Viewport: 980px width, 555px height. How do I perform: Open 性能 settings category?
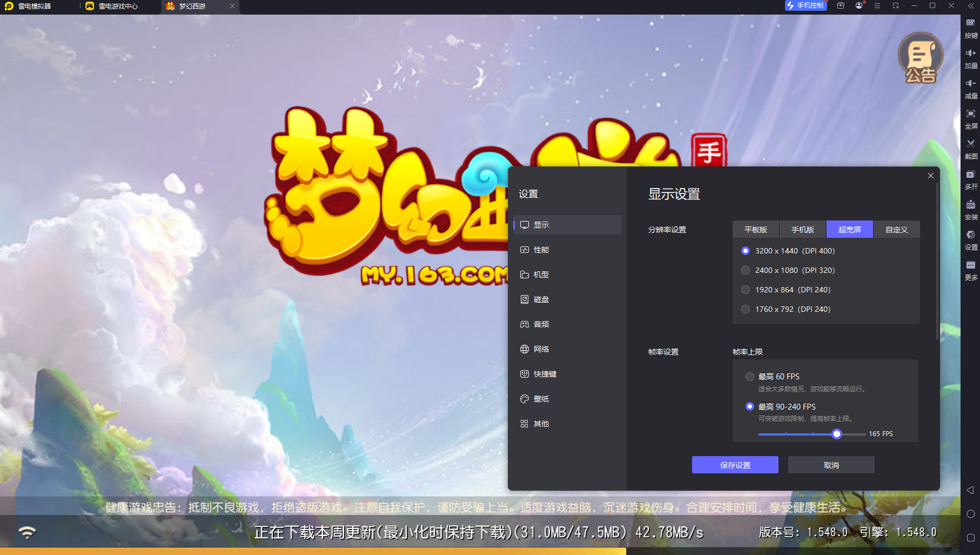567,250
